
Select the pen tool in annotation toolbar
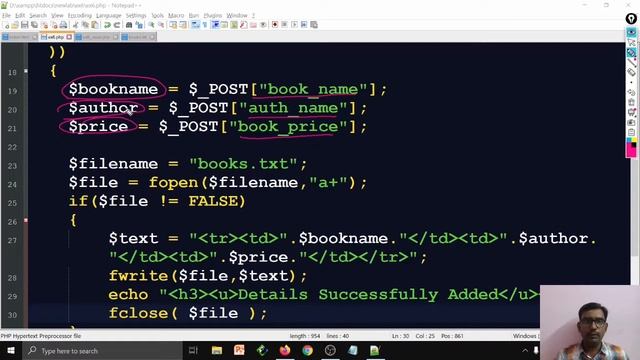point(631,53)
